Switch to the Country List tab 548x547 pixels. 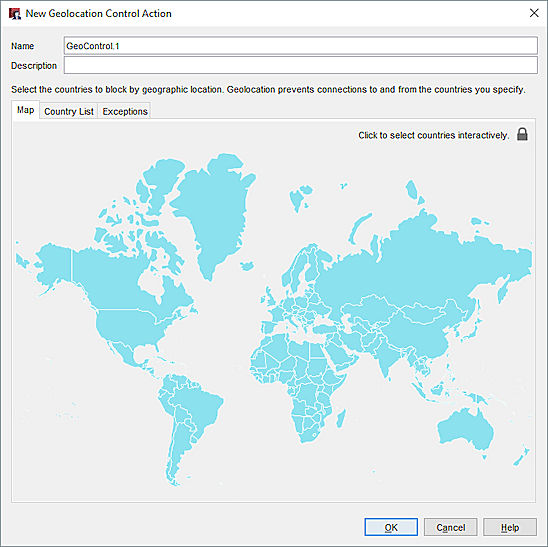[68, 111]
